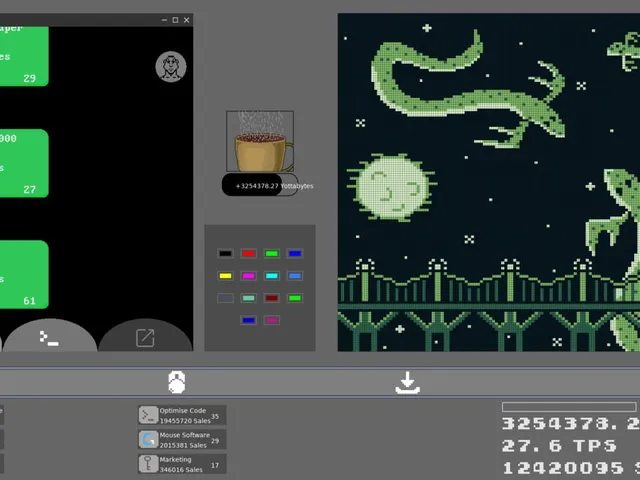
Task: Select the slate gray color swatch
Action: [x=225, y=298]
